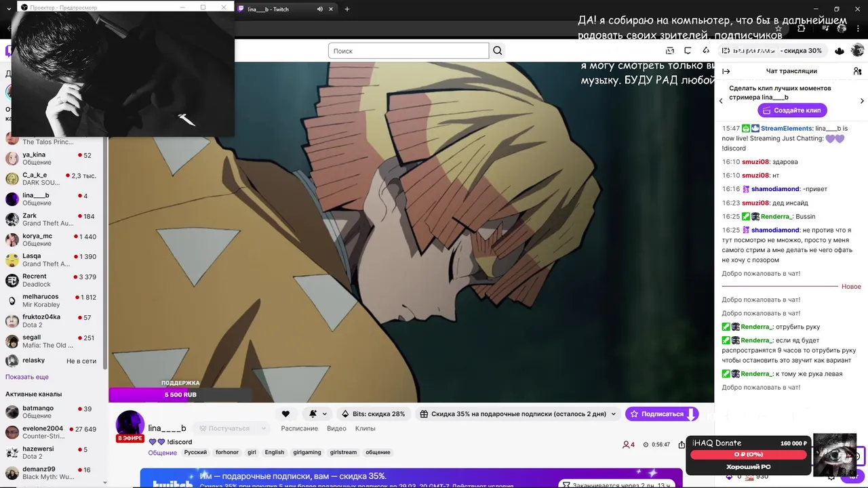Click shamodiamond username saying -привет
Image resolution: width=868 pixels, height=488 pixels.
[x=775, y=189]
